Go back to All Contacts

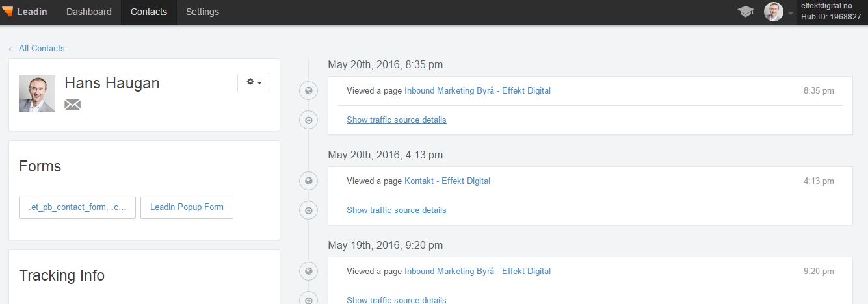[x=36, y=48]
